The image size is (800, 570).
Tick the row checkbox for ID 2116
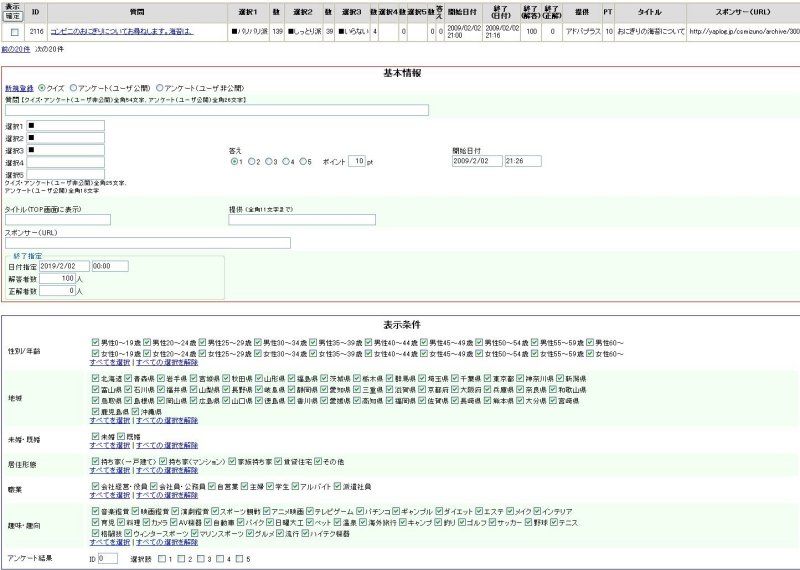[x=14, y=32]
